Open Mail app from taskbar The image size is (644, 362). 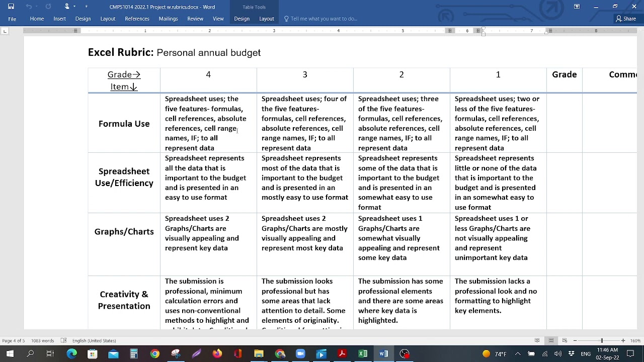[x=113, y=353]
